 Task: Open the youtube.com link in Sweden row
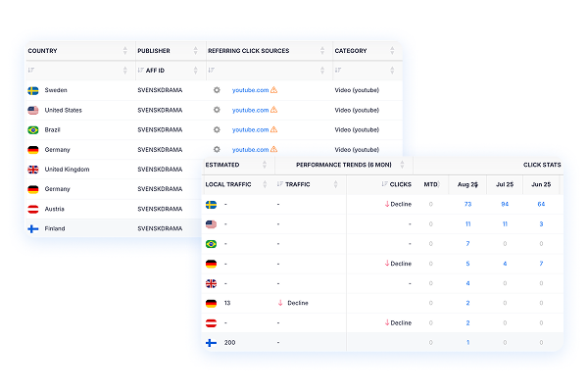(250, 90)
